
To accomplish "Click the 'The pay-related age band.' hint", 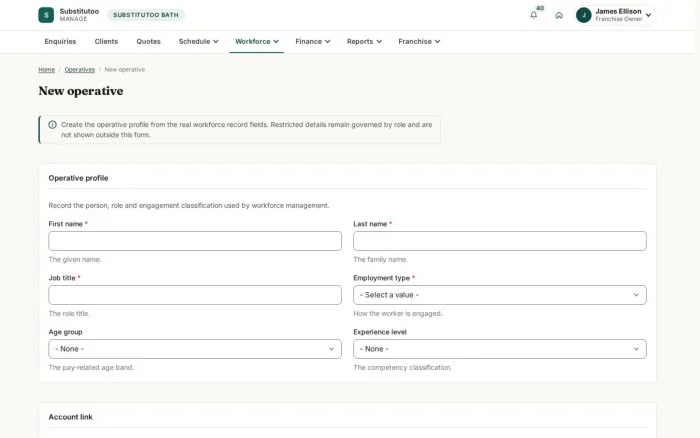I will 91,367.
